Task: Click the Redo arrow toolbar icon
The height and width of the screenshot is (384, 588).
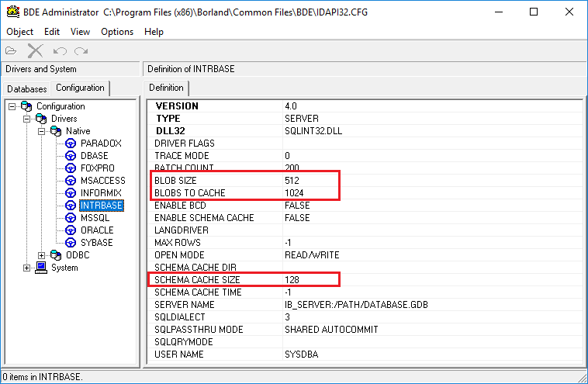Action: click(x=81, y=50)
